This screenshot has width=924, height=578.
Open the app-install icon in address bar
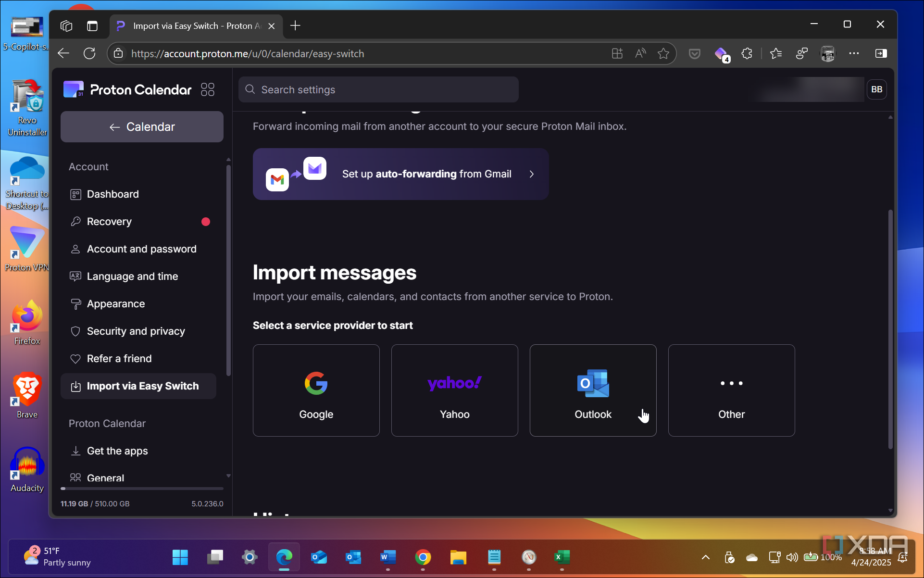(x=617, y=53)
